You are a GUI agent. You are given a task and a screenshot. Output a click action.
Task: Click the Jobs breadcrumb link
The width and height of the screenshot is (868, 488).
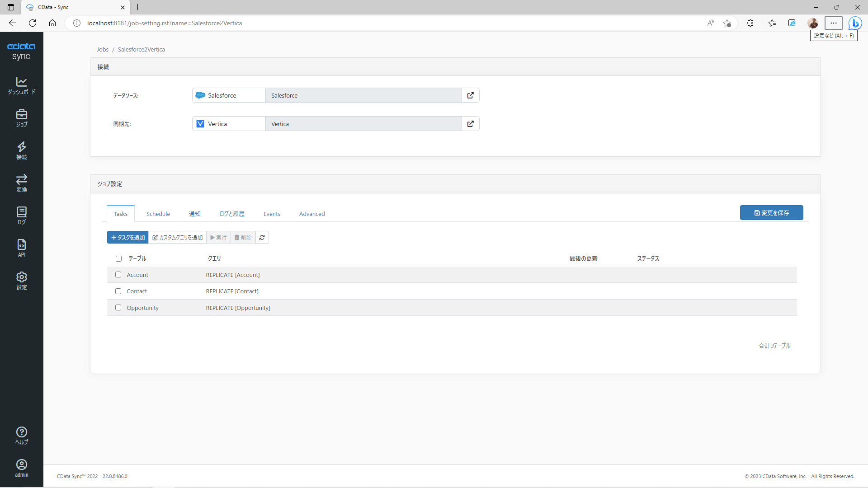[103, 50]
